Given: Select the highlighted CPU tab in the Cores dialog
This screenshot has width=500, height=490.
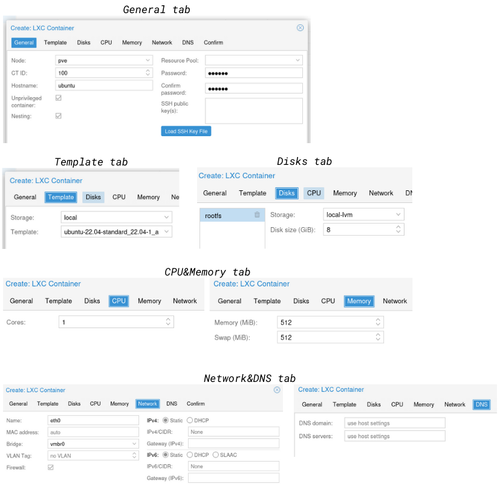Looking at the screenshot, I should 119,301.
